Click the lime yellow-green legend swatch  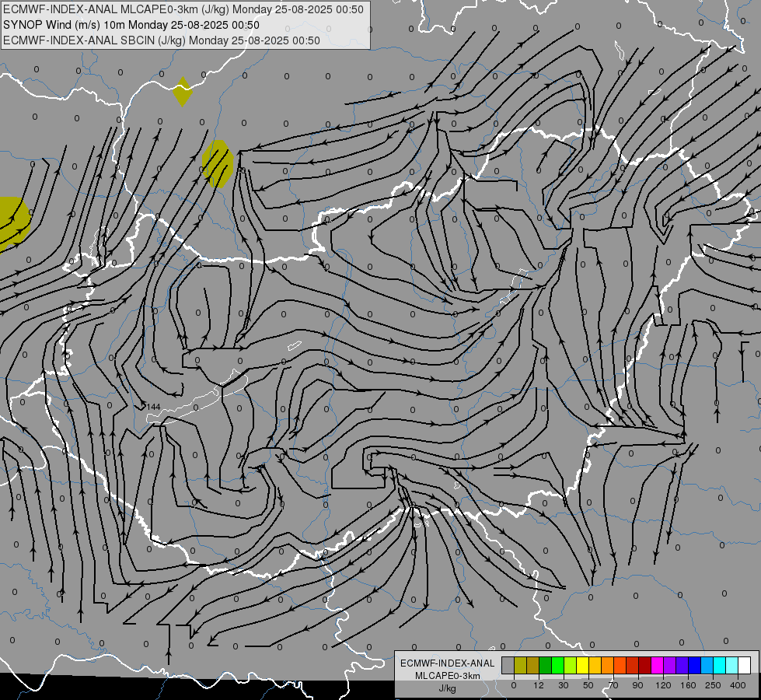coord(571,665)
